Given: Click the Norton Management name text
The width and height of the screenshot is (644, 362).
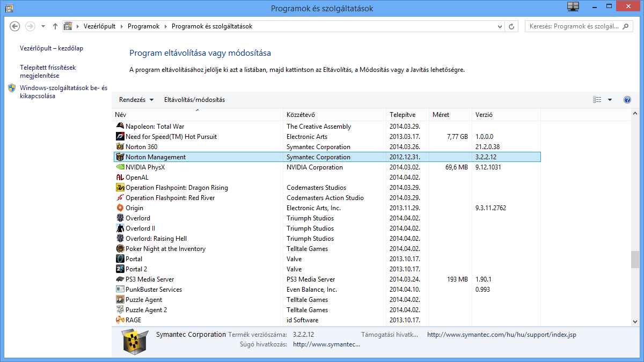Looking at the screenshot, I should pos(156,157).
